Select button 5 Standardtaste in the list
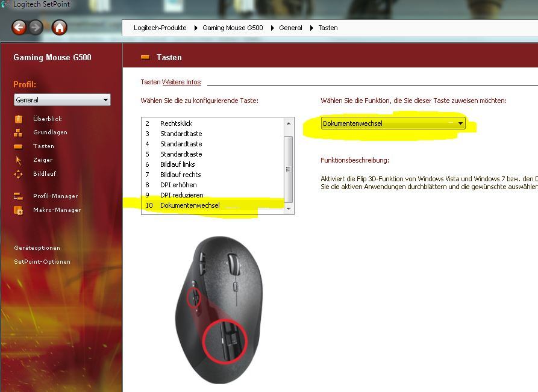This screenshot has width=538, height=392. (x=213, y=154)
